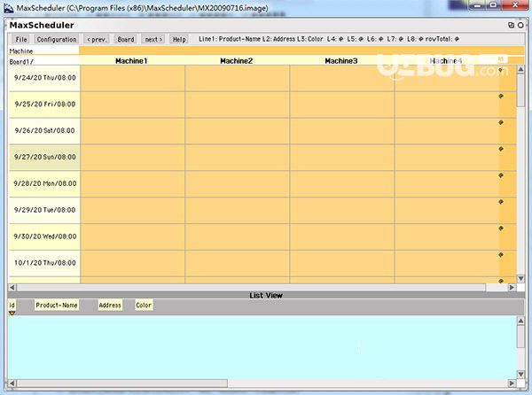Click the 9/28/20 Mon/08:00 row label

coord(45,183)
